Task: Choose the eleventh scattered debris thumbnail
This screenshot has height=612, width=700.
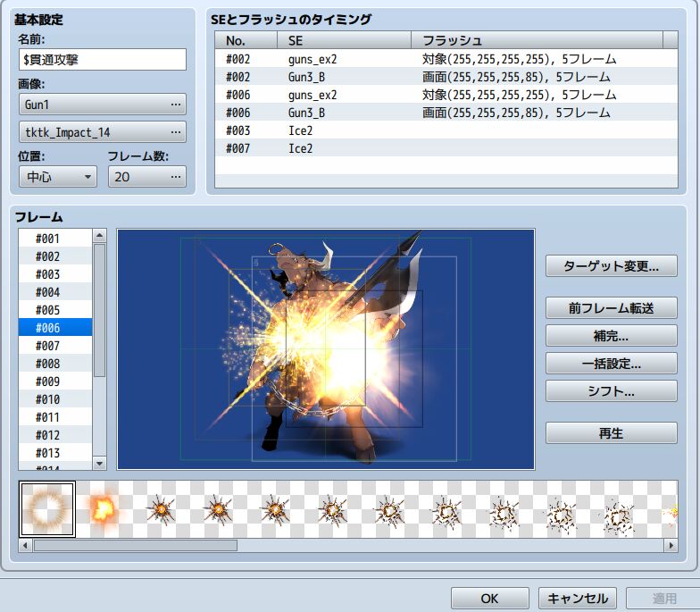Action: tap(618, 509)
